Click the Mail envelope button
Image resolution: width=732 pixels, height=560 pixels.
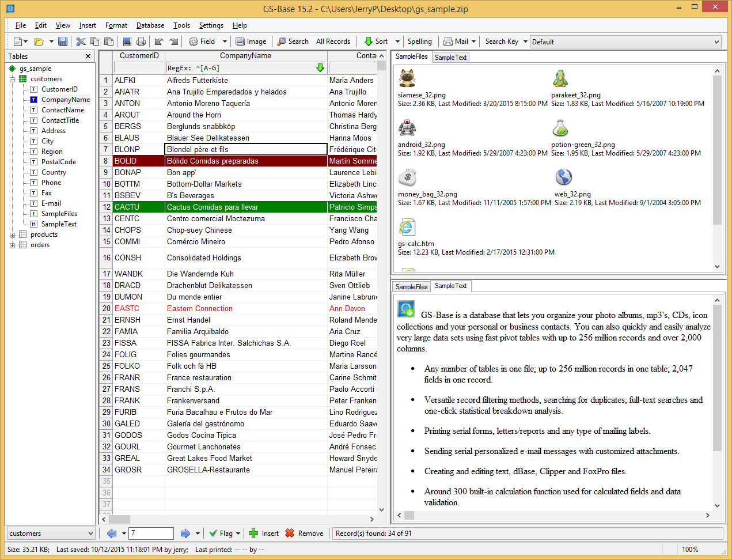(x=456, y=41)
